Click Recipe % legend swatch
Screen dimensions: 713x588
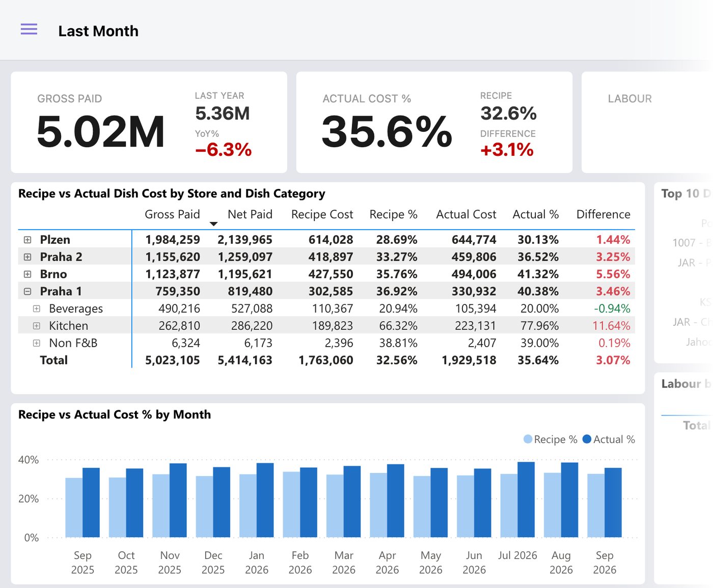click(528, 439)
